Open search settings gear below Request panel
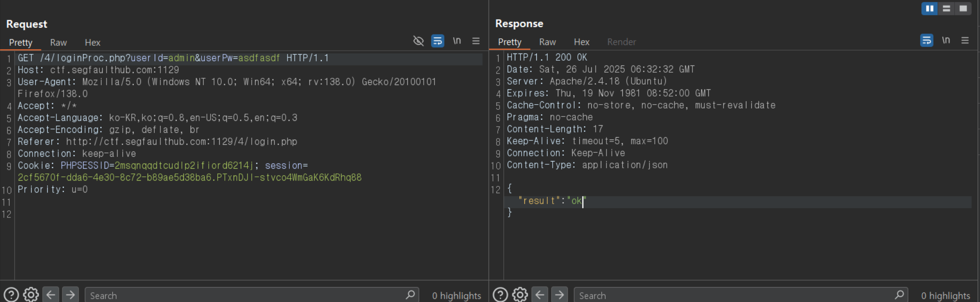The width and height of the screenshot is (980, 302). [x=31, y=295]
